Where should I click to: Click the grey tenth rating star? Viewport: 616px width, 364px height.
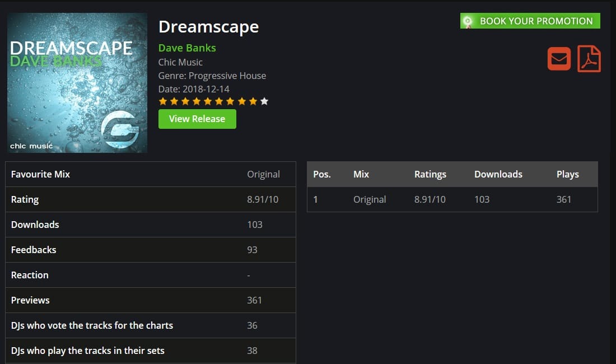point(264,102)
